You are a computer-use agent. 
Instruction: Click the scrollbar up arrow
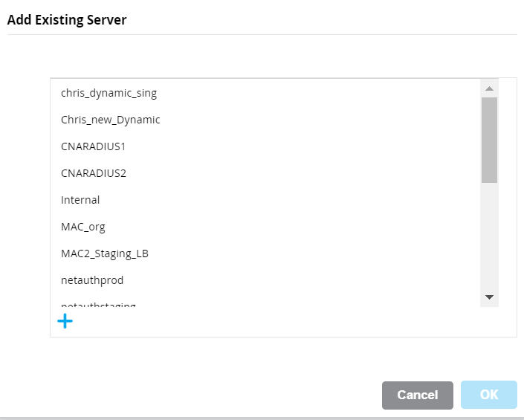(489, 88)
